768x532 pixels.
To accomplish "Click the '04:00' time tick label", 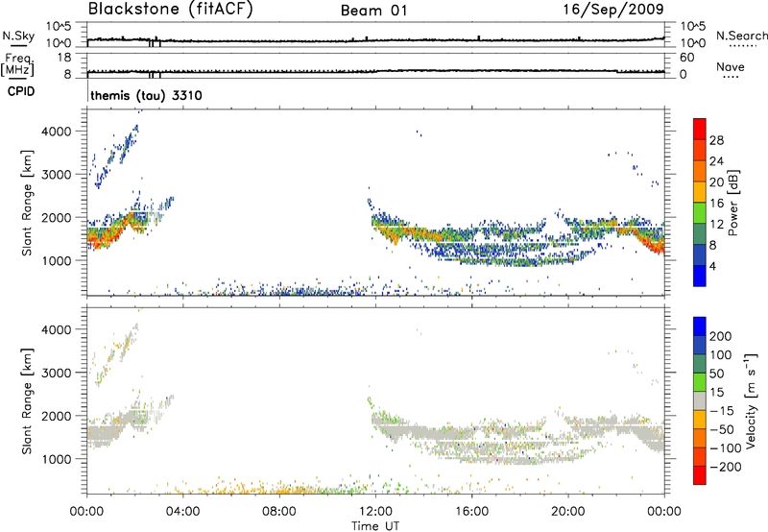I will [182, 512].
